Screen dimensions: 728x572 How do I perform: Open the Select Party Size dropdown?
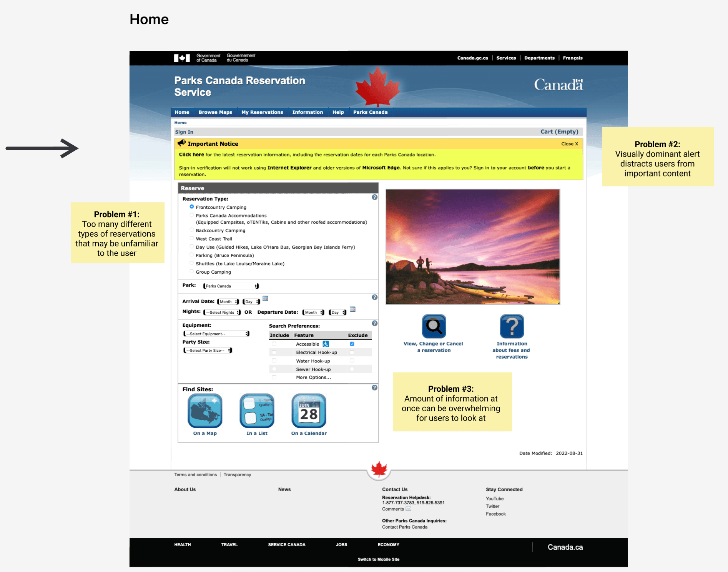208,350
